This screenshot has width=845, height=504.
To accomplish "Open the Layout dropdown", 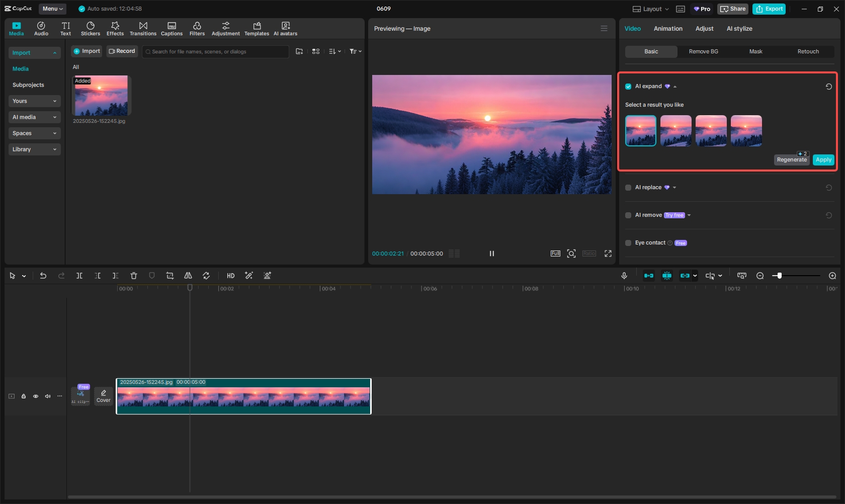I will pos(651,9).
